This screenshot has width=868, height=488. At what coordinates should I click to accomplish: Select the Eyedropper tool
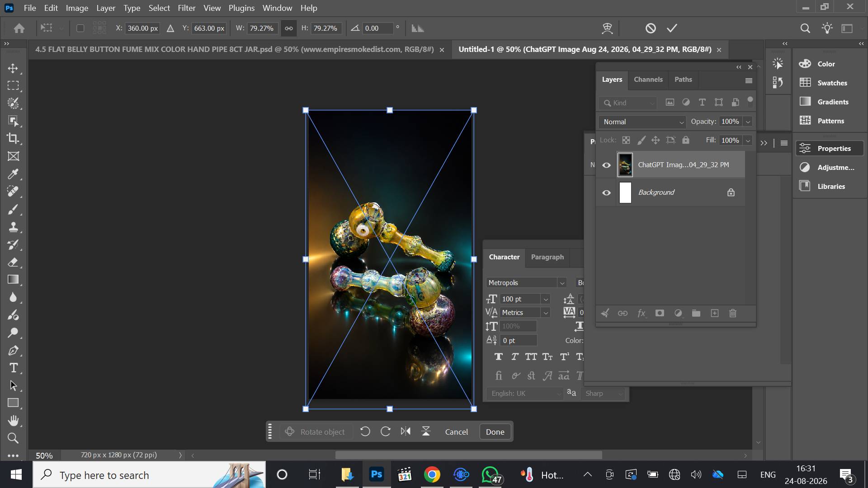tap(13, 174)
